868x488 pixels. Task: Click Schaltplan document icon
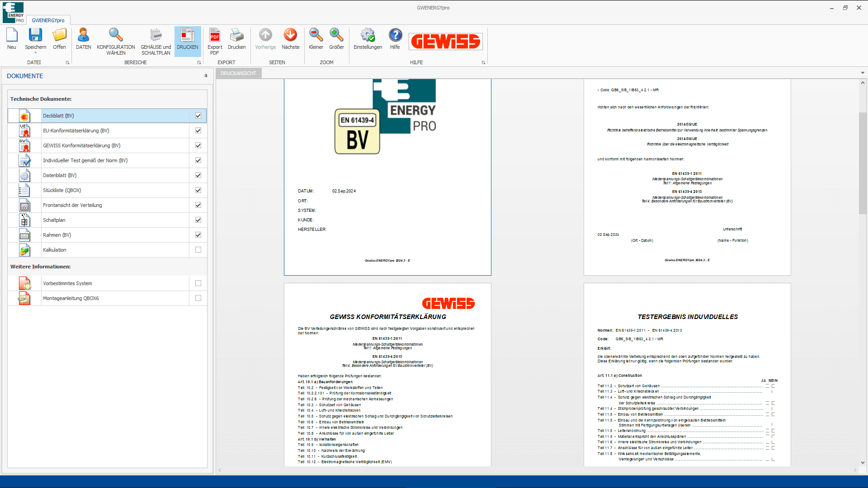(24, 220)
